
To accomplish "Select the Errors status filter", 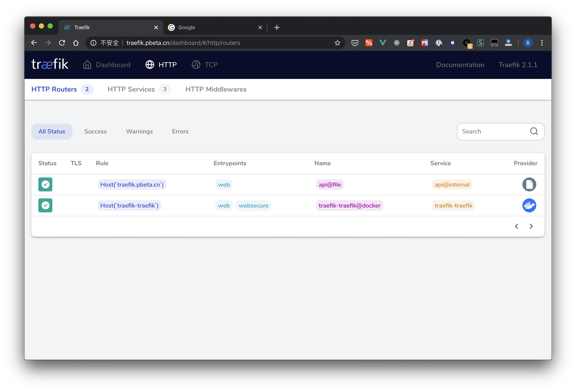I will click(x=180, y=131).
